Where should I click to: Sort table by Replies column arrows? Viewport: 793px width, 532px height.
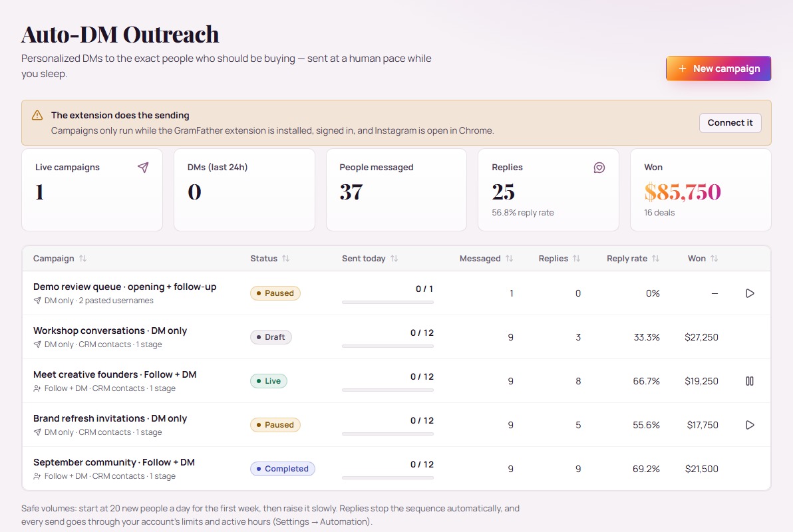[x=577, y=259]
